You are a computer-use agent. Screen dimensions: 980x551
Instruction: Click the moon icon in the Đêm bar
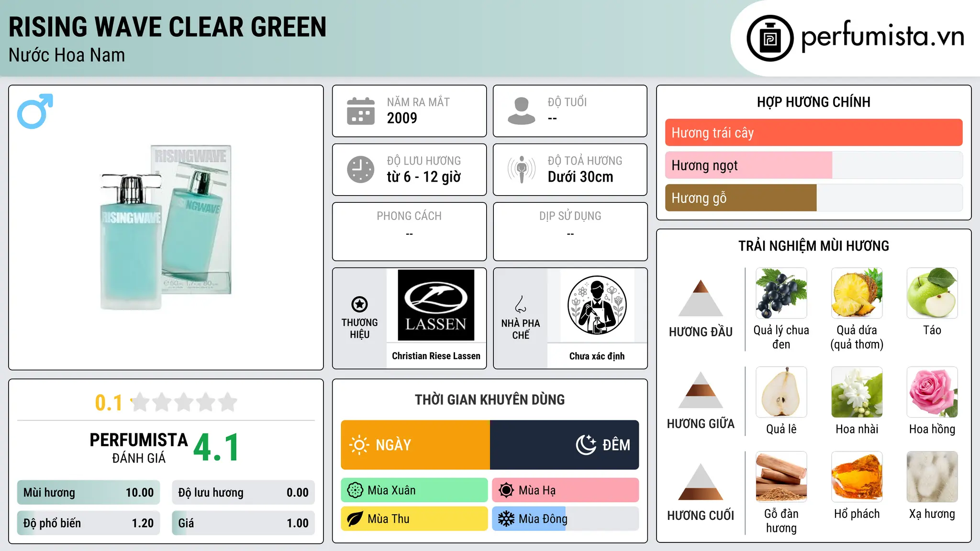point(586,445)
